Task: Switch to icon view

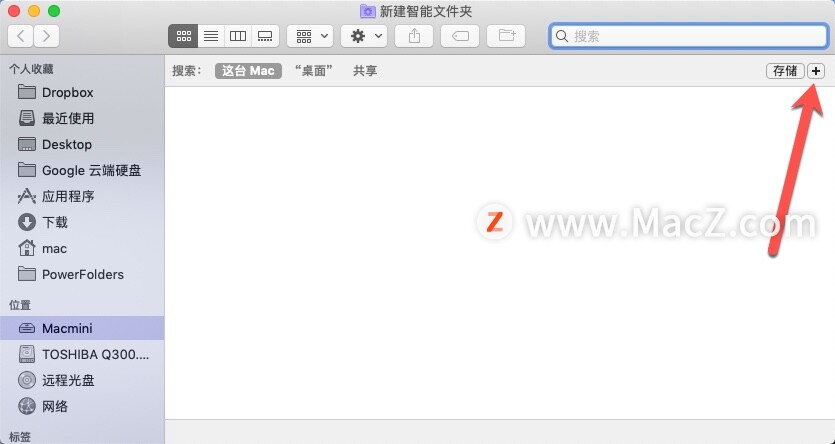Action: coord(183,36)
